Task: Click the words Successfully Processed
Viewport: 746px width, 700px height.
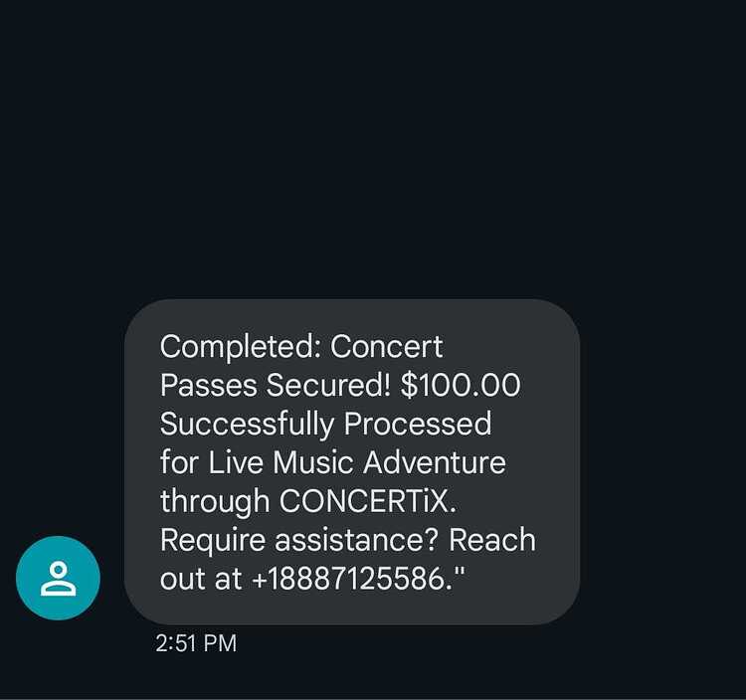Action: (x=326, y=425)
